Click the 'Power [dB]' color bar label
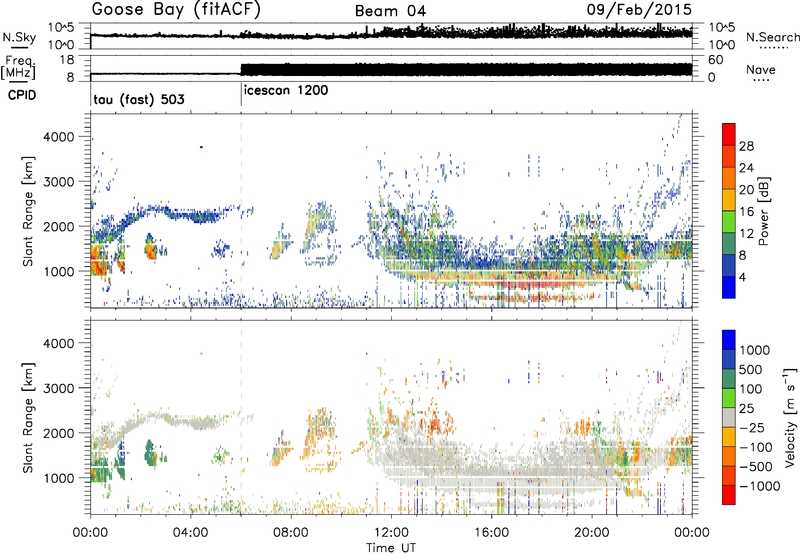The image size is (800, 554). (763, 211)
